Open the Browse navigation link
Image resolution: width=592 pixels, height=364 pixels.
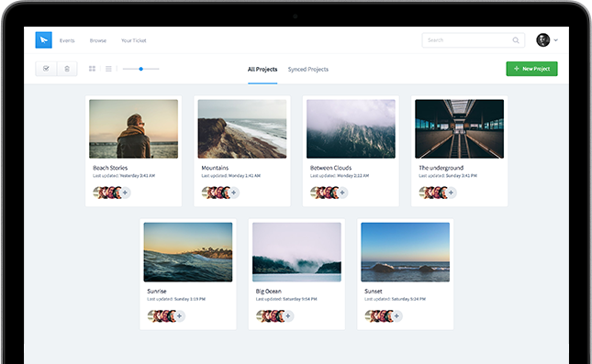98,40
